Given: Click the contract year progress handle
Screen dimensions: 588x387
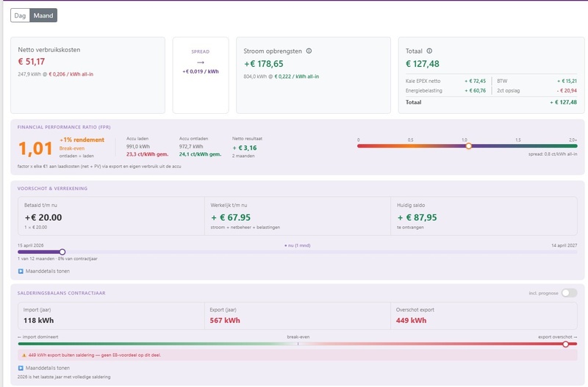Looking at the screenshot, I should pos(62,252).
